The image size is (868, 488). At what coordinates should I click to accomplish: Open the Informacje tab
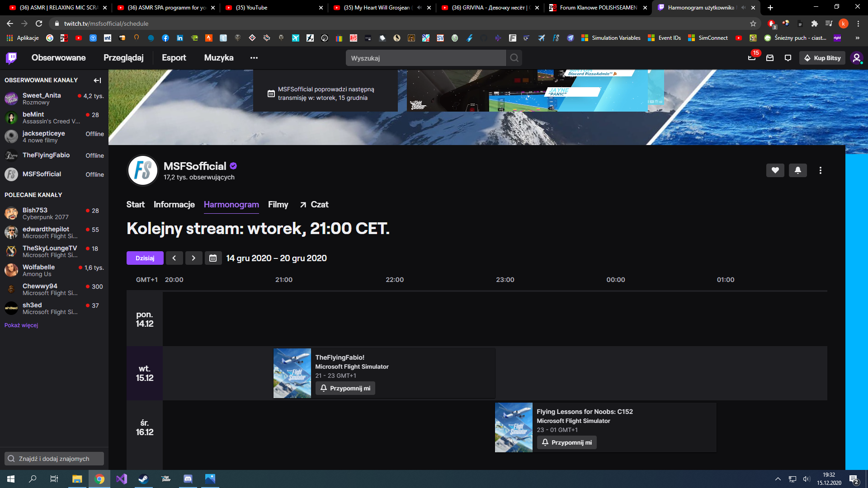pyautogui.click(x=174, y=205)
